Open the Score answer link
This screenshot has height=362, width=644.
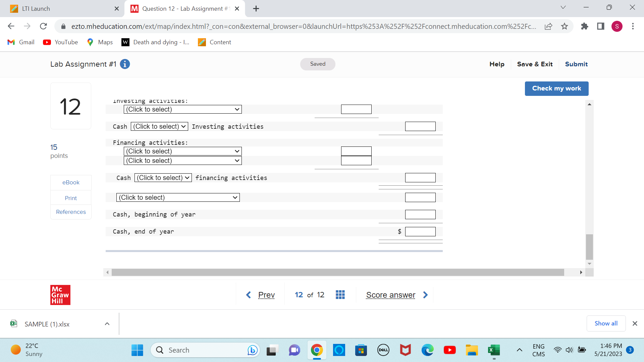390,295
